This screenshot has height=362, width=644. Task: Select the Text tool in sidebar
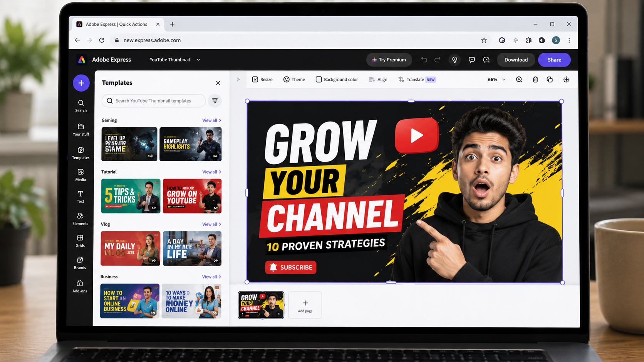pos(80,197)
